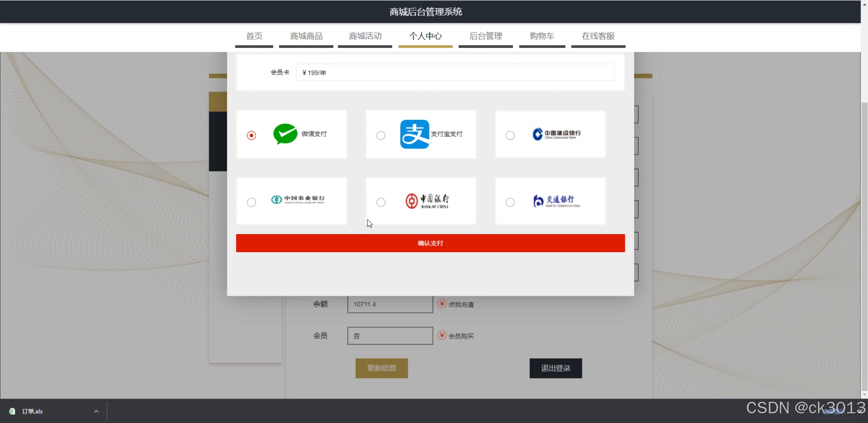Click the red Bank of China logo
This screenshot has height=423, width=868.
[427, 201]
